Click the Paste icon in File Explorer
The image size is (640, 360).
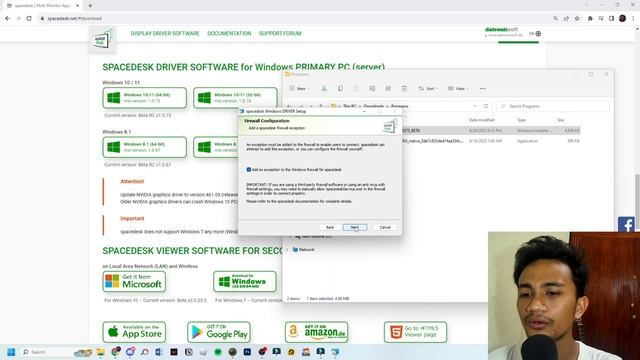[356, 89]
